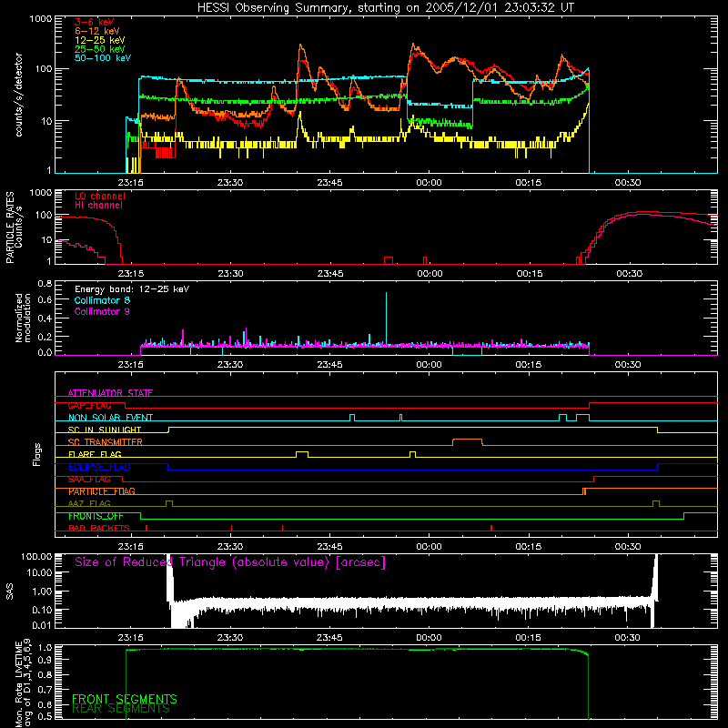Click the HI channel legend label
Viewport: 728px width, 728px height.
coord(98,206)
